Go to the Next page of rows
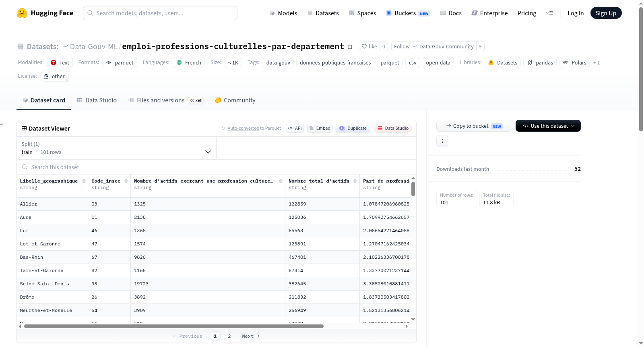Screen dimensions: 644x347 click(x=250, y=336)
